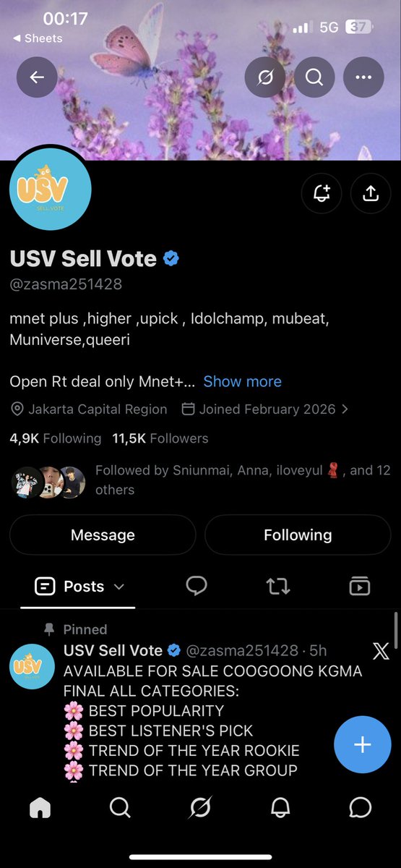Open Home tab in bottom bar
The width and height of the screenshot is (401, 868).
click(40, 807)
